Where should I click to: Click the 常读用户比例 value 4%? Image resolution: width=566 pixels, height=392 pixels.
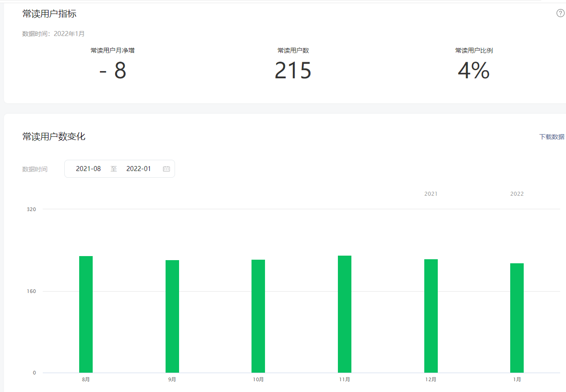click(474, 71)
